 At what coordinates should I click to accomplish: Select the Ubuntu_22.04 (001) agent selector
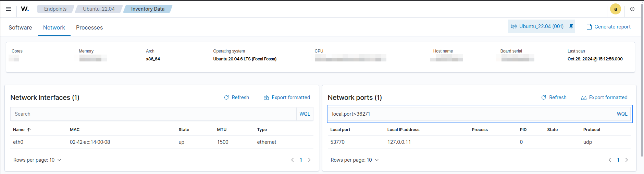pos(538,26)
